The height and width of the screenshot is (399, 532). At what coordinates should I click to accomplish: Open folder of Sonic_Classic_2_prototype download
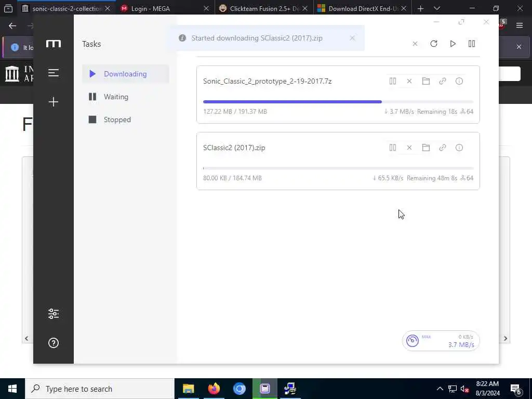[x=426, y=81]
